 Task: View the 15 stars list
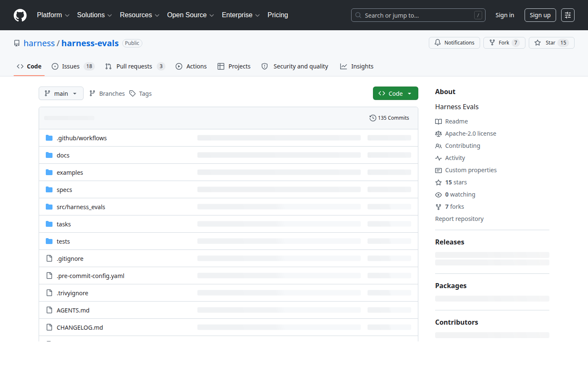click(x=451, y=182)
